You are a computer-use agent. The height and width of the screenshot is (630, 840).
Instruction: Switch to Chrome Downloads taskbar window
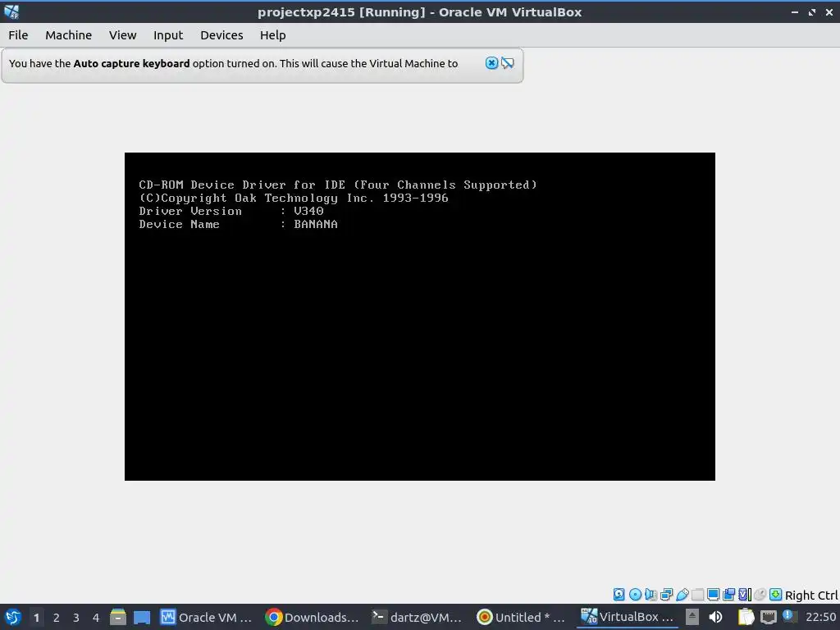(x=313, y=617)
